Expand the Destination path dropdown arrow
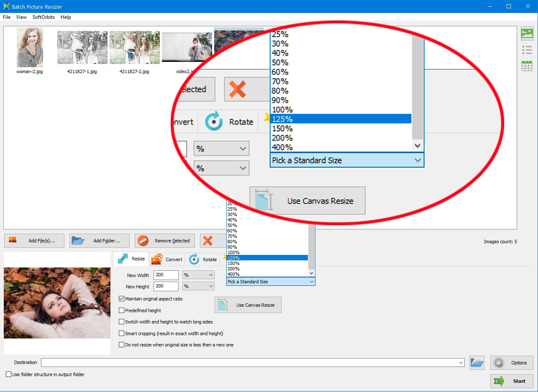538x392 pixels. (461, 362)
